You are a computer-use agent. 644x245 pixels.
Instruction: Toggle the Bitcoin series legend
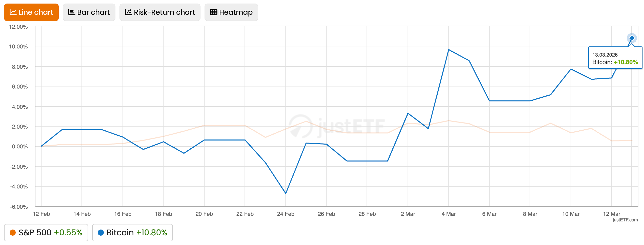[132, 232]
